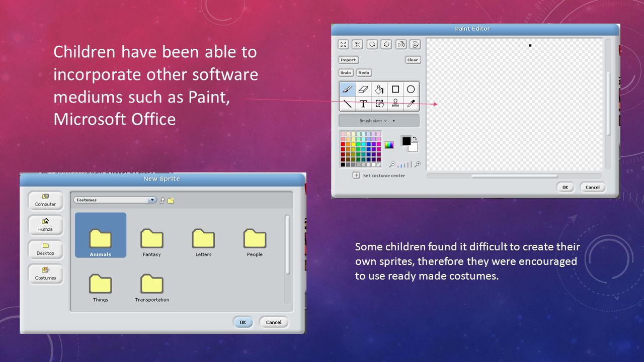Viewport: 644px width, 362px height.
Task: Click Clear in Paint Editor
Action: point(413,60)
